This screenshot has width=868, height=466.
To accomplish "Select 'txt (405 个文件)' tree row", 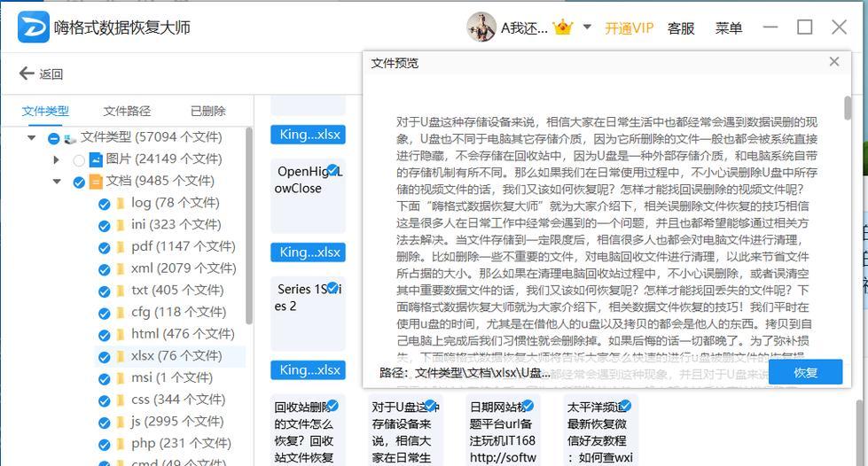I will coord(177,291).
